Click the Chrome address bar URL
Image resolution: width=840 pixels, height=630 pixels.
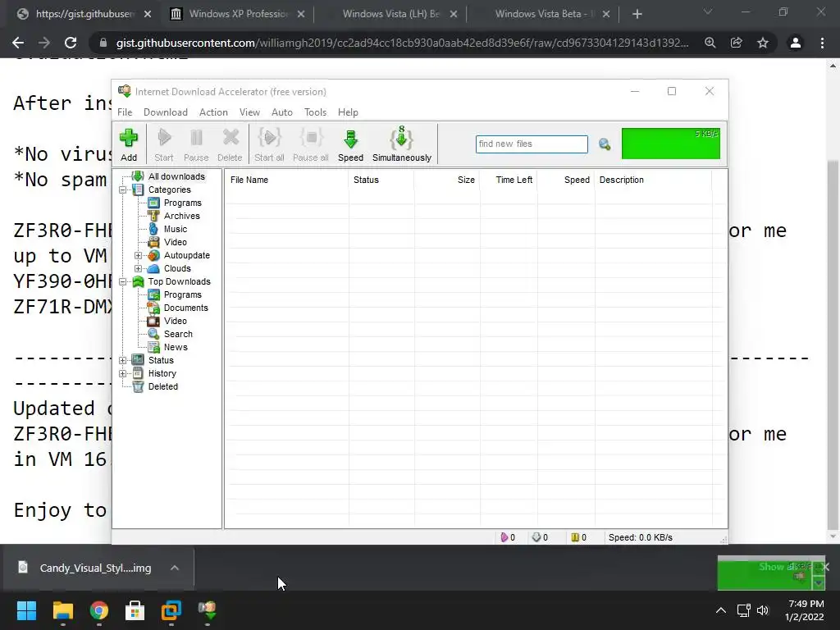pos(402,43)
